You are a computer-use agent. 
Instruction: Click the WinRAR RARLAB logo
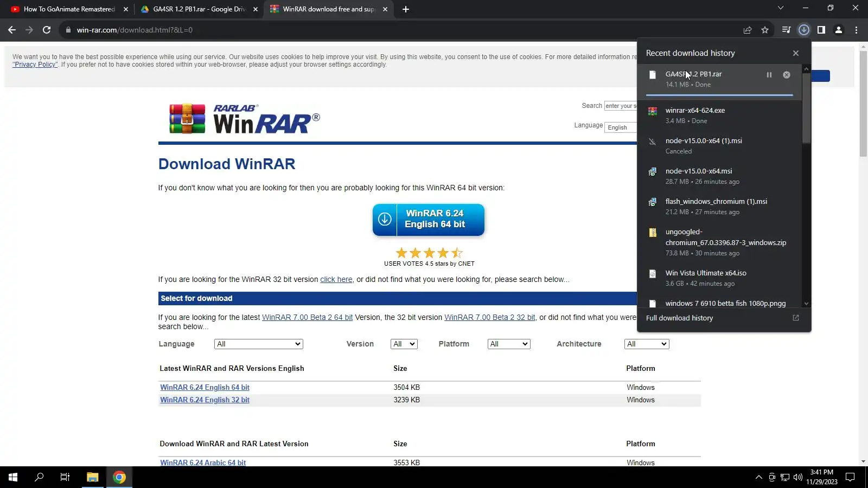244,119
